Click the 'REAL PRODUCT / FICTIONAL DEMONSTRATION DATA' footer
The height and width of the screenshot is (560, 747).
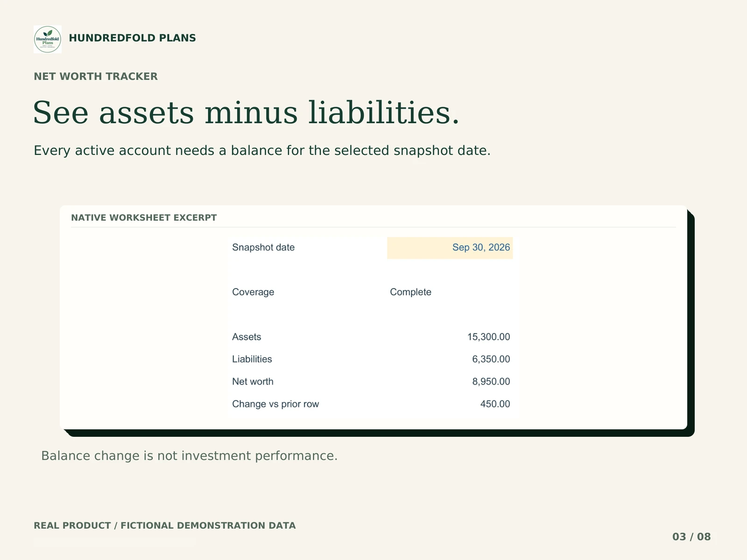pyautogui.click(x=164, y=525)
